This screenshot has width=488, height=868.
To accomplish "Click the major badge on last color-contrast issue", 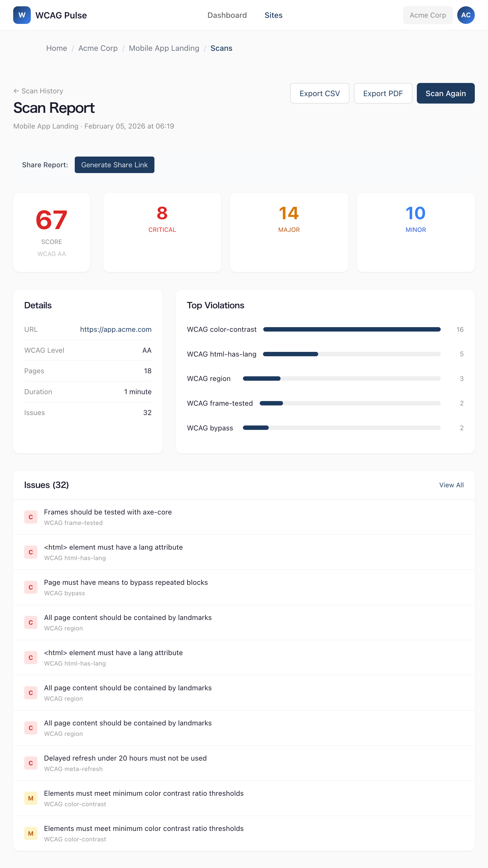I will pyautogui.click(x=31, y=833).
